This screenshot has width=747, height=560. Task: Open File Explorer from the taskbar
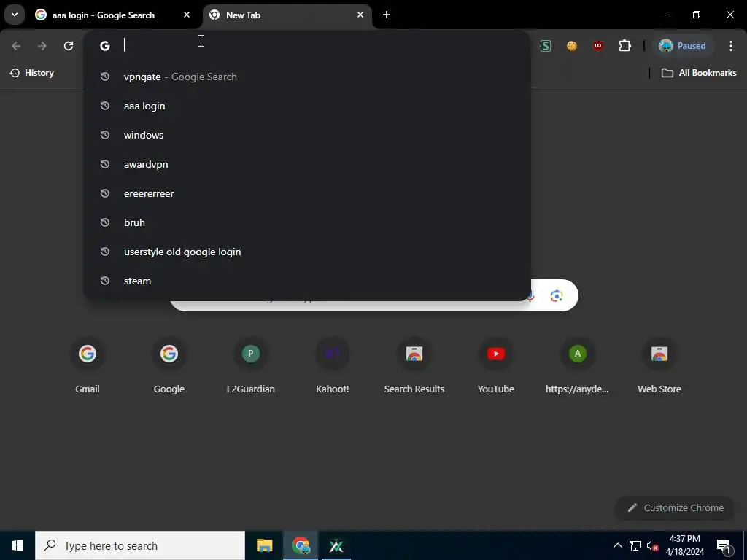[x=264, y=545]
